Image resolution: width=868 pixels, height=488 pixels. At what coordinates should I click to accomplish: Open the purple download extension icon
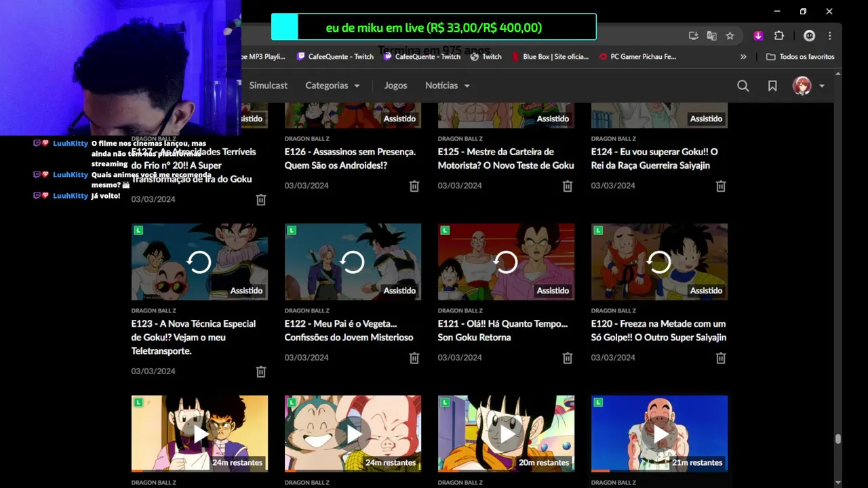click(758, 36)
